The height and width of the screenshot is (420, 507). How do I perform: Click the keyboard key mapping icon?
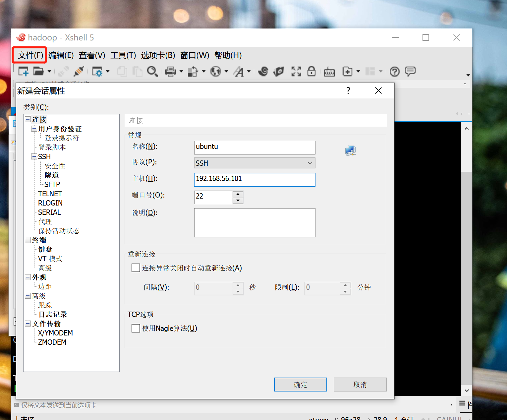point(329,72)
